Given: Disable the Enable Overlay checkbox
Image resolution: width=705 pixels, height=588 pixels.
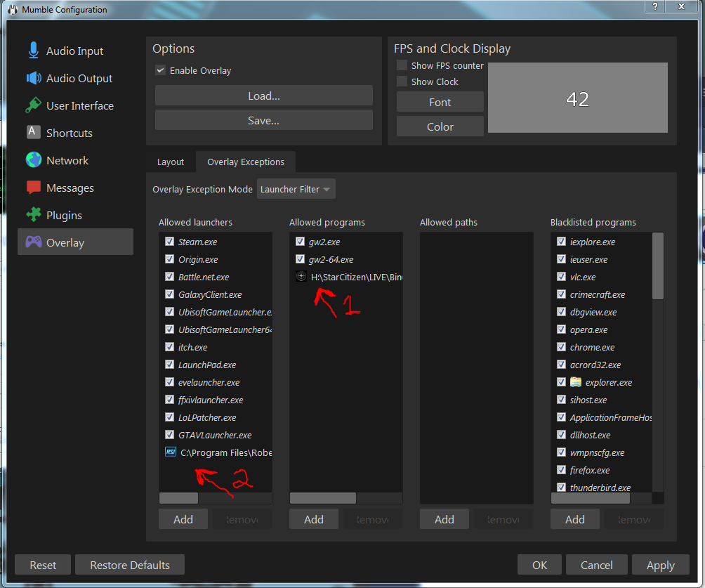Looking at the screenshot, I should tap(161, 70).
